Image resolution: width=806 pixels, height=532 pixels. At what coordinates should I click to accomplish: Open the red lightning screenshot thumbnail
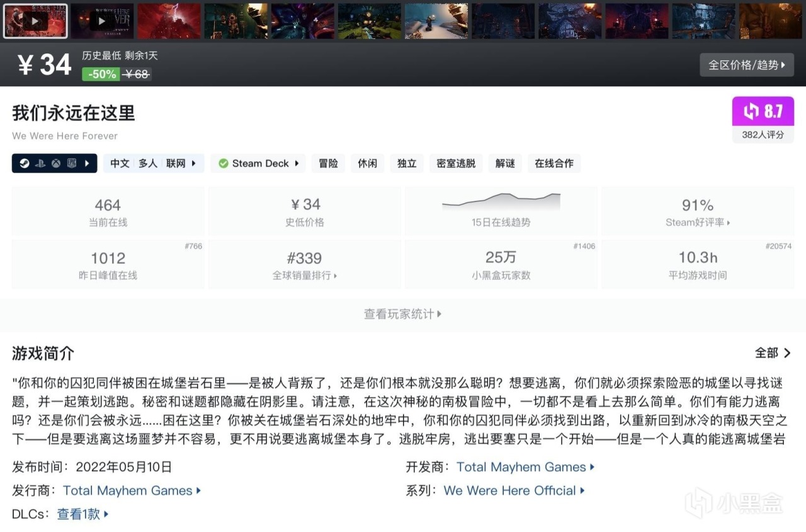pyautogui.click(x=169, y=21)
